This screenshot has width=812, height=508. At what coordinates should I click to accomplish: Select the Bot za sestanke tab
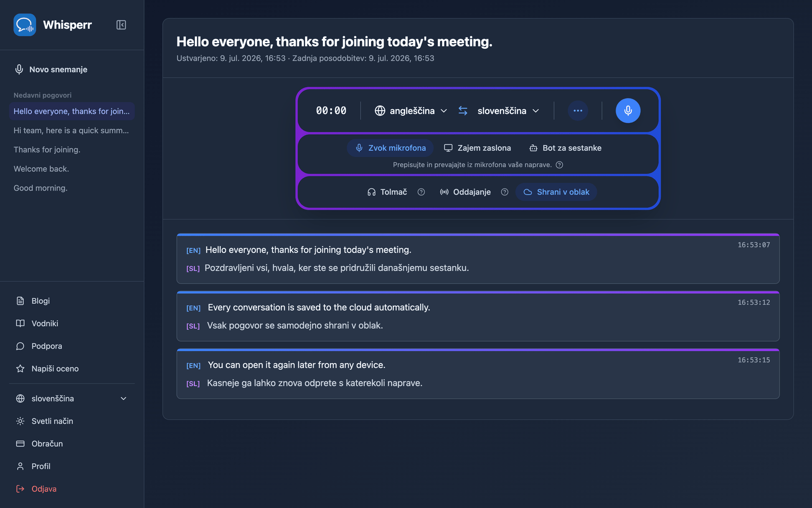[565, 148]
